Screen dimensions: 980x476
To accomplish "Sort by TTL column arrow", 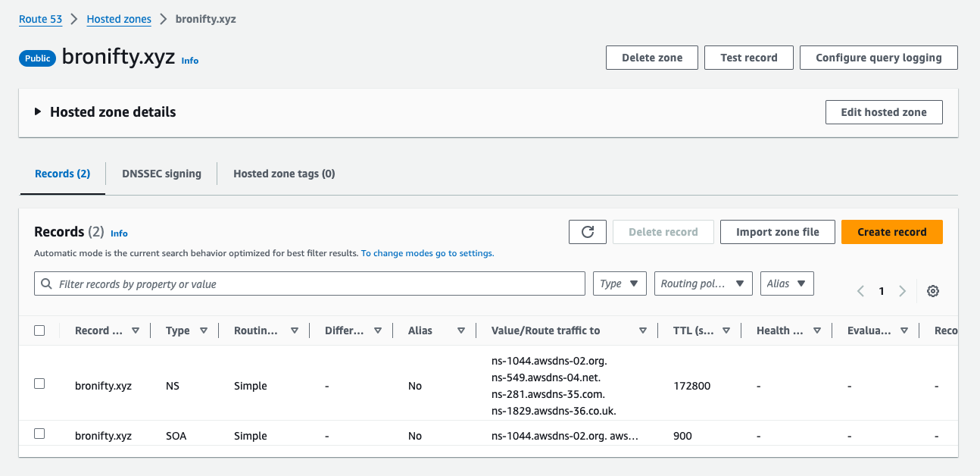I will 726,330.
